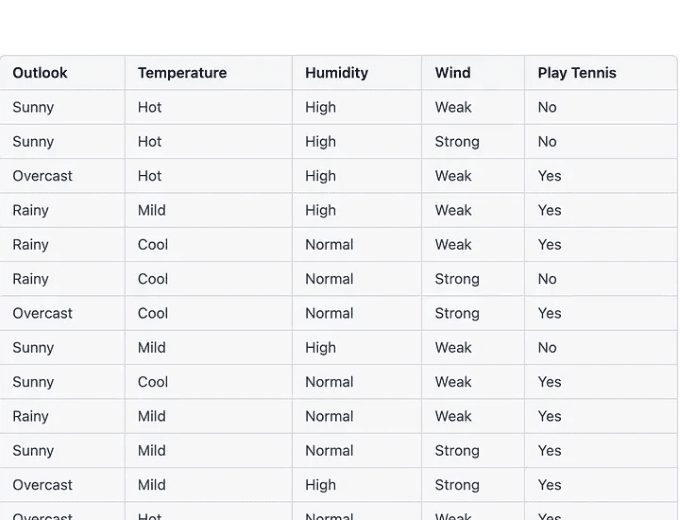Click Yes in the Sunny Cool Normal row
This screenshot has width=681, height=520.
pos(549,382)
